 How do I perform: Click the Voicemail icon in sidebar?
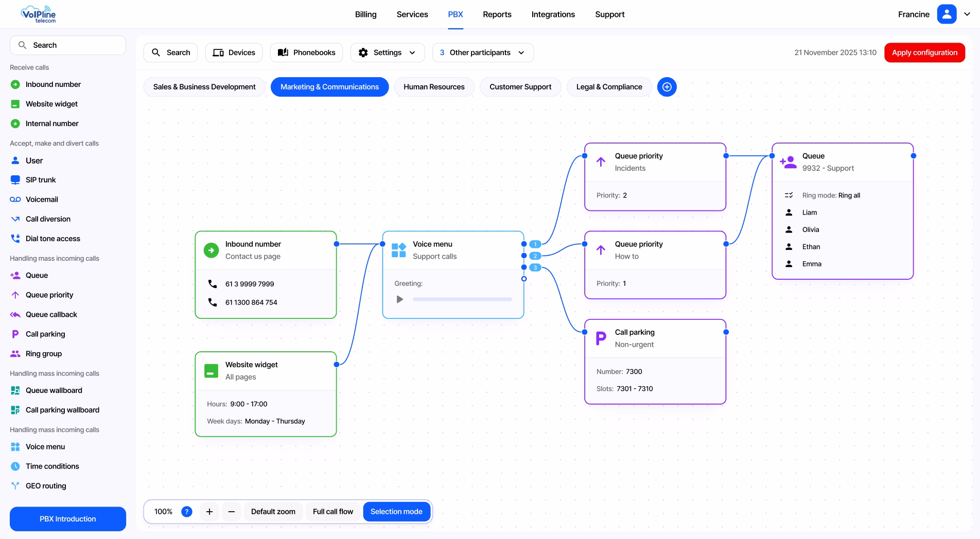coord(15,200)
